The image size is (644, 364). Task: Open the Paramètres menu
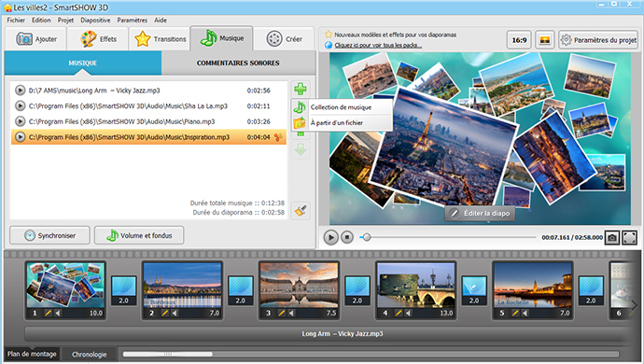tap(133, 21)
